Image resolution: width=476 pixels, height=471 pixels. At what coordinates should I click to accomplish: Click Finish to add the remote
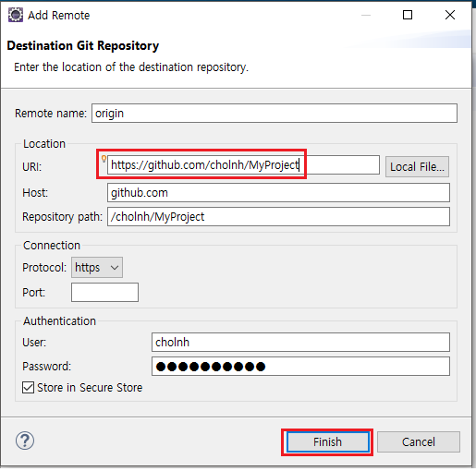pos(327,442)
